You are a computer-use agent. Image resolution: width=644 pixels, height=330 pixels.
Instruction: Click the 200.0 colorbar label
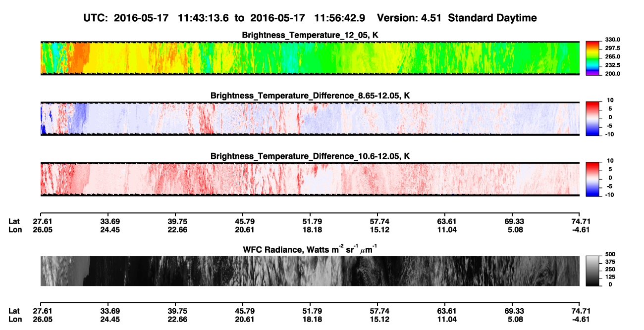tap(612, 73)
